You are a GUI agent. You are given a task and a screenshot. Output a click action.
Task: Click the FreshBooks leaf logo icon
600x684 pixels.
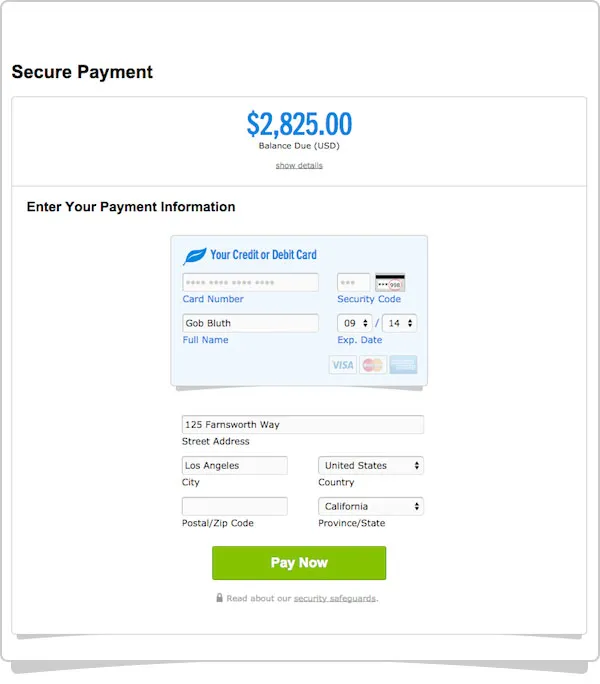(x=195, y=255)
